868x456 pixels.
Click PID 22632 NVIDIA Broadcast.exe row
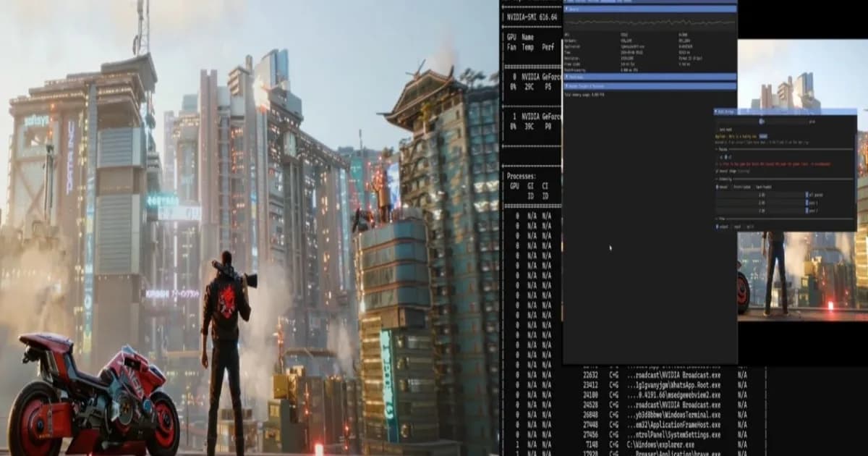point(630,375)
